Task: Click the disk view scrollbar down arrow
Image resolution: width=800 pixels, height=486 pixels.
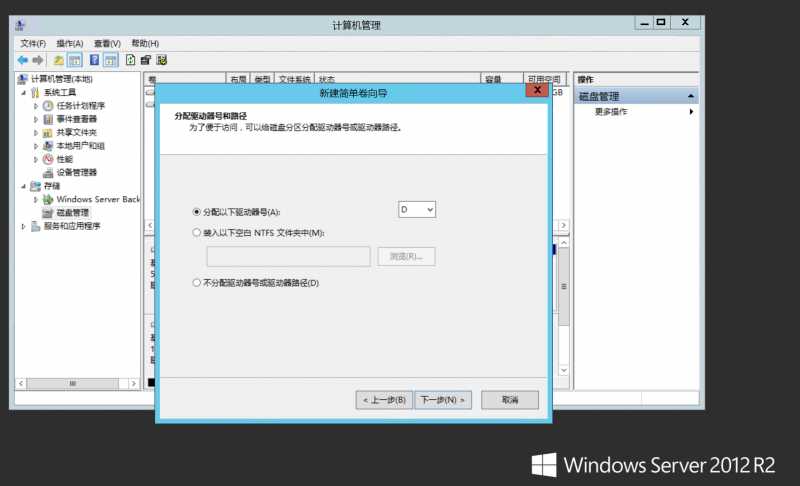Action: [564, 370]
